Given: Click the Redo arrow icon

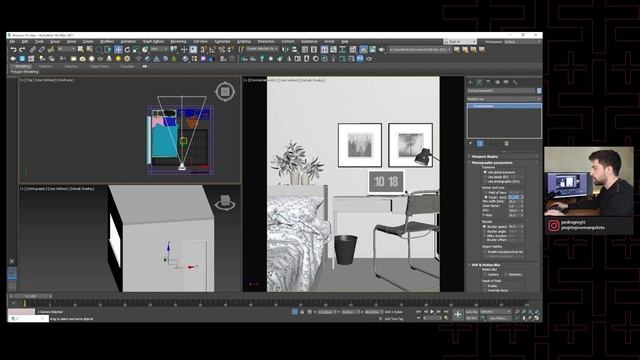Looking at the screenshot, I should pyautogui.click(x=22, y=49).
